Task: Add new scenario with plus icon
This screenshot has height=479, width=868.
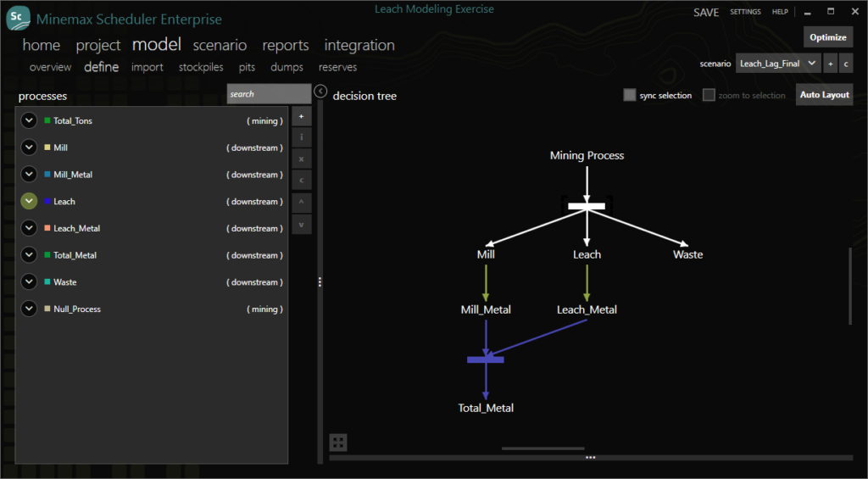Action: tap(831, 64)
